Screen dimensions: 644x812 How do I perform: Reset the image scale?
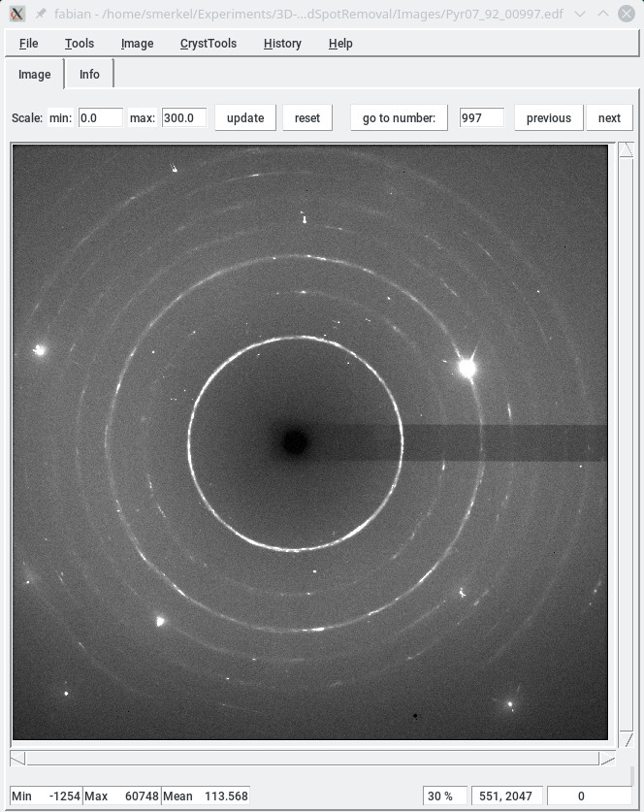306,118
